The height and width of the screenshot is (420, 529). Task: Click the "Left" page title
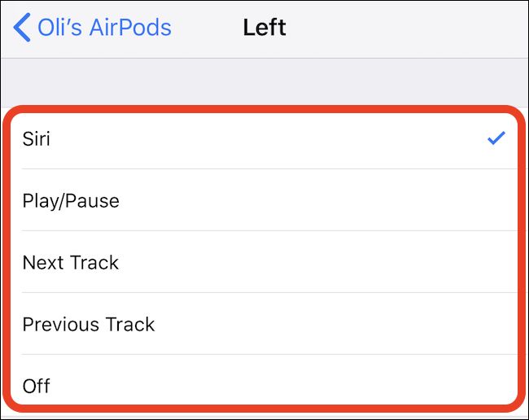pos(264,28)
